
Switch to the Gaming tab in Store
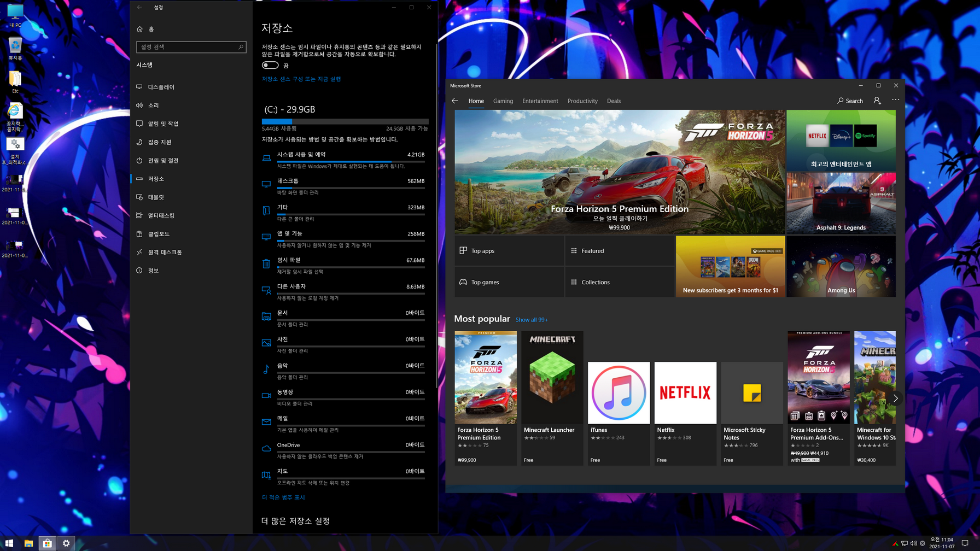[x=503, y=101]
